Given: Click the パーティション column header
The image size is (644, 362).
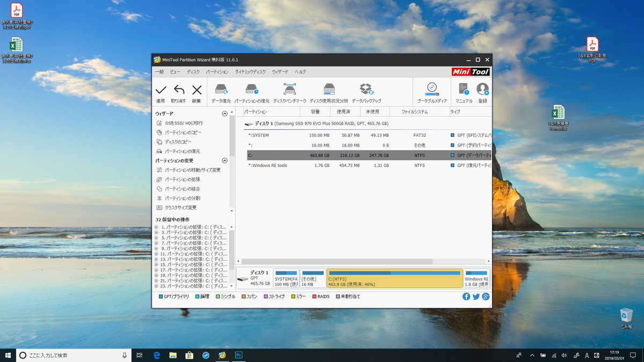Looking at the screenshot, I should pyautogui.click(x=270, y=112).
